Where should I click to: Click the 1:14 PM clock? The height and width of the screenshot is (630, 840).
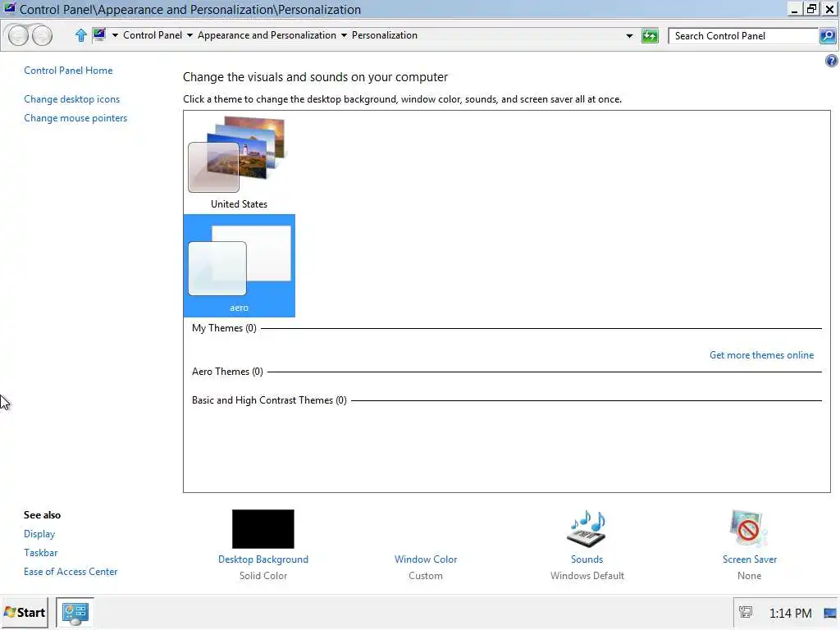(790, 613)
